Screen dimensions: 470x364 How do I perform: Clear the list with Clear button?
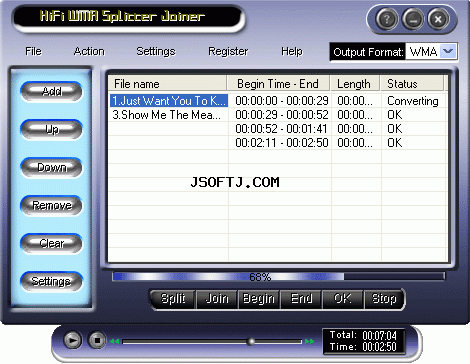[x=51, y=243]
